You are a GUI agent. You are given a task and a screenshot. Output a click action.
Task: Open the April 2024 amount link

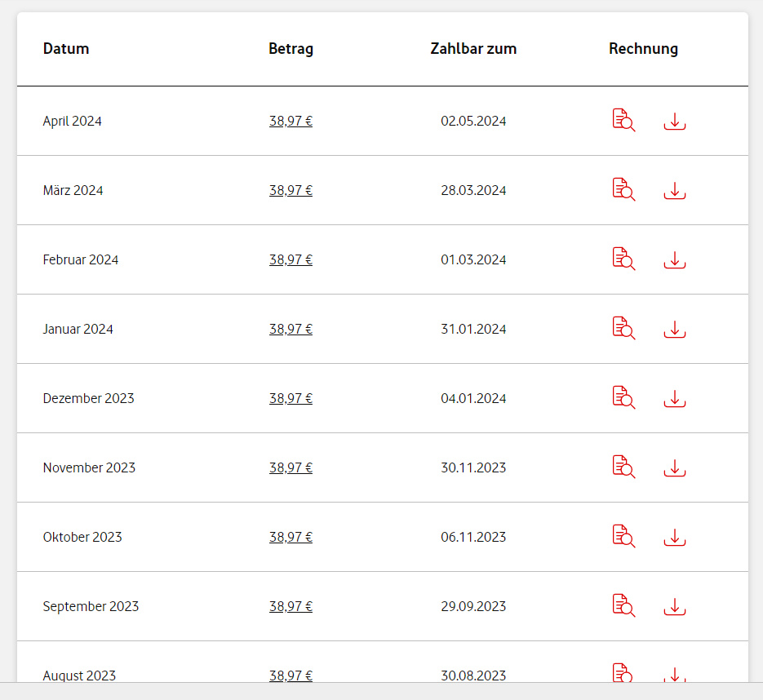coord(291,122)
